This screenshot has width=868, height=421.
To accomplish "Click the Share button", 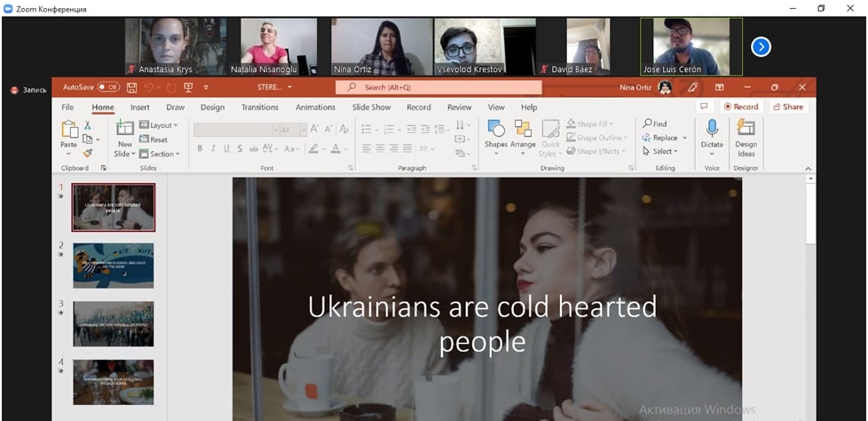I will (788, 107).
